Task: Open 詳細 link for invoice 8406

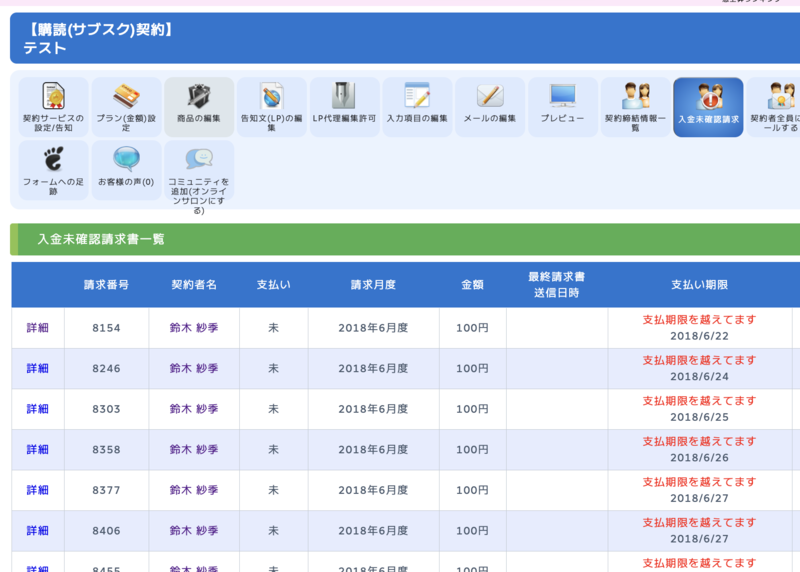Action: pos(37,531)
